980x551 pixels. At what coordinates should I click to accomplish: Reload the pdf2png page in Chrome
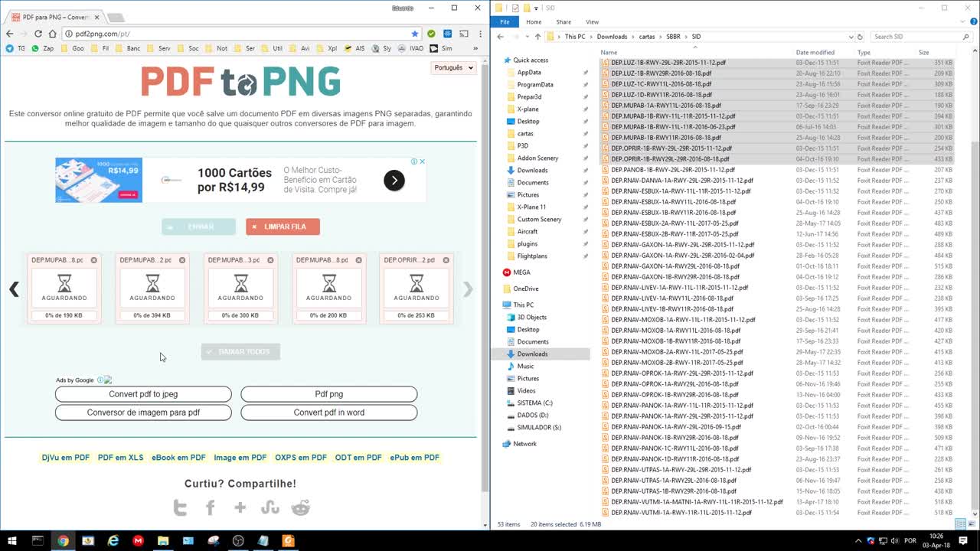click(x=38, y=34)
